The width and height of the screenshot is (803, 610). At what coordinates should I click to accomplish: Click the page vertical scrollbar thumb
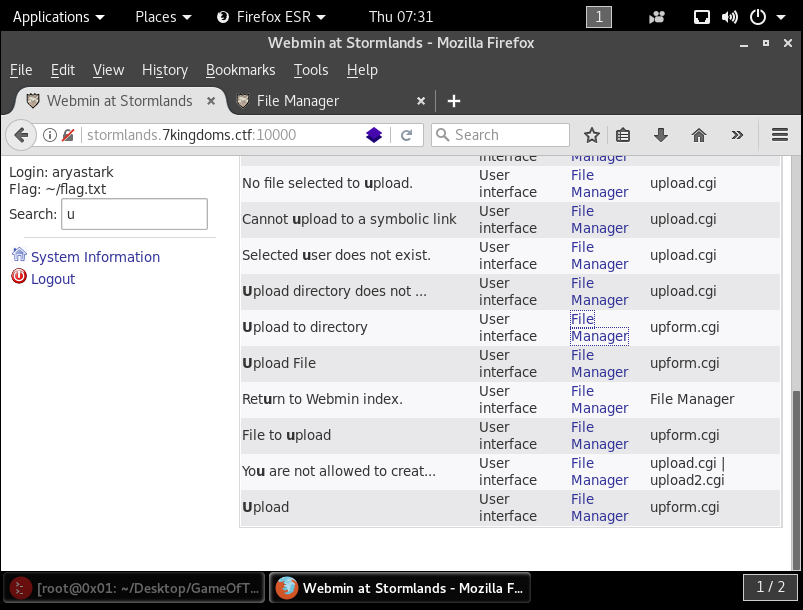point(796,479)
